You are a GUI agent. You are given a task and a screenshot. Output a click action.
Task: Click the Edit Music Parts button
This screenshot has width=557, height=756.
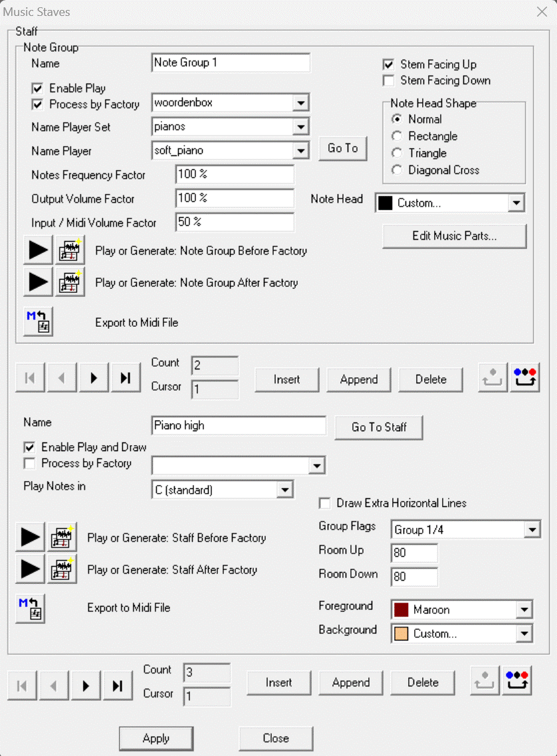pyautogui.click(x=454, y=236)
